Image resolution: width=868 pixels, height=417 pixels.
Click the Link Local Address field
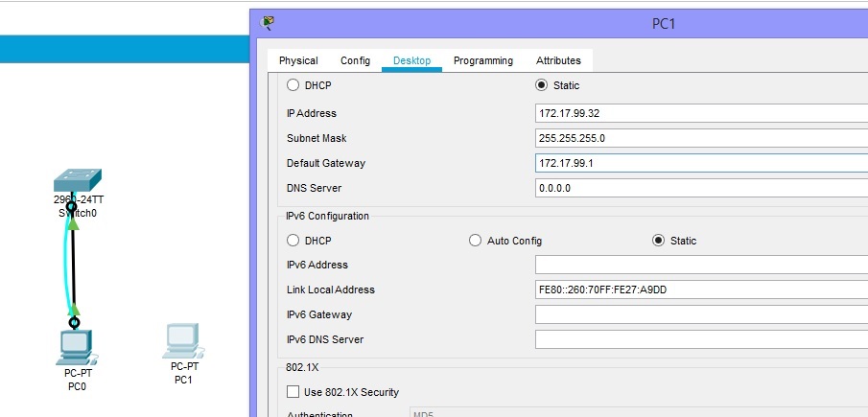click(x=700, y=290)
